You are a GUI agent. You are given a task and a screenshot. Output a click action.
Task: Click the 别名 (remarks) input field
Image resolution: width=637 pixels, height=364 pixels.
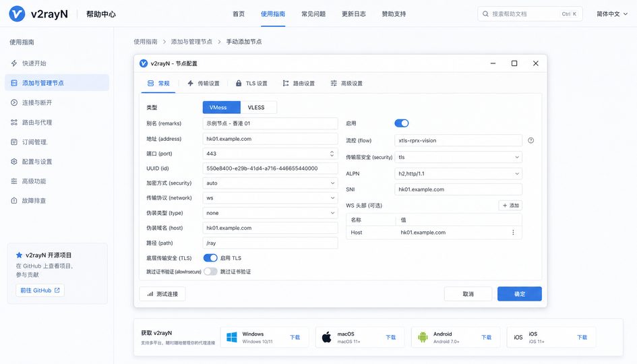(270, 123)
